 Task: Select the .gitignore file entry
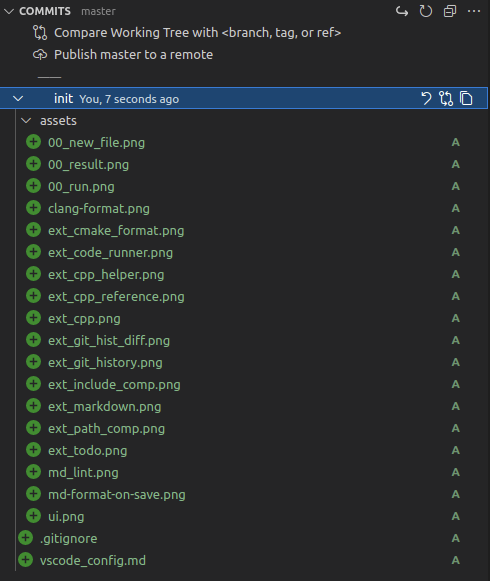point(69,539)
